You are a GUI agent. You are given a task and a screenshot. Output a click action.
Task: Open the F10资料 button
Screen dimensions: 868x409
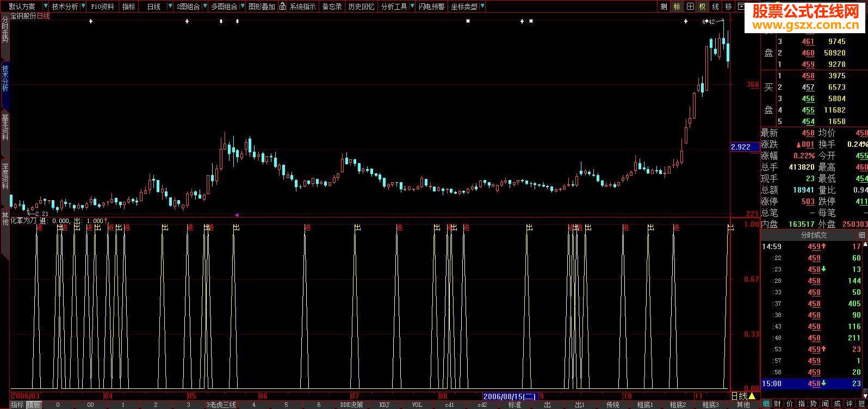tap(102, 7)
